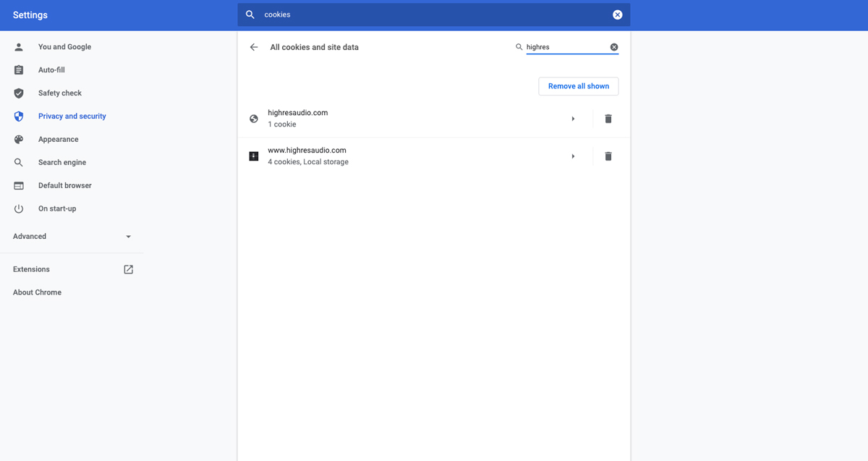Image resolution: width=868 pixels, height=461 pixels.
Task: Clear the highres cookie filter text
Action: (614, 47)
